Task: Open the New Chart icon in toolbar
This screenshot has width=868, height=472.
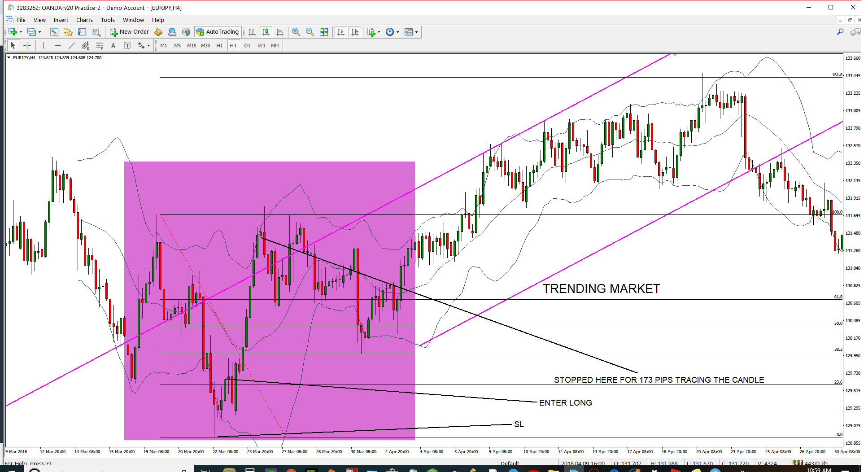Action: click(13, 32)
